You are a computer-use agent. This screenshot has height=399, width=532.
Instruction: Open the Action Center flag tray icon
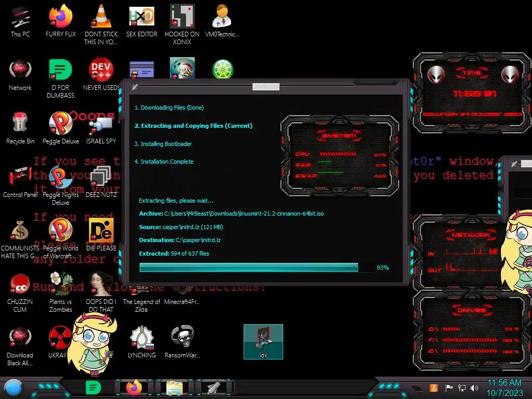tap(449, 388)
